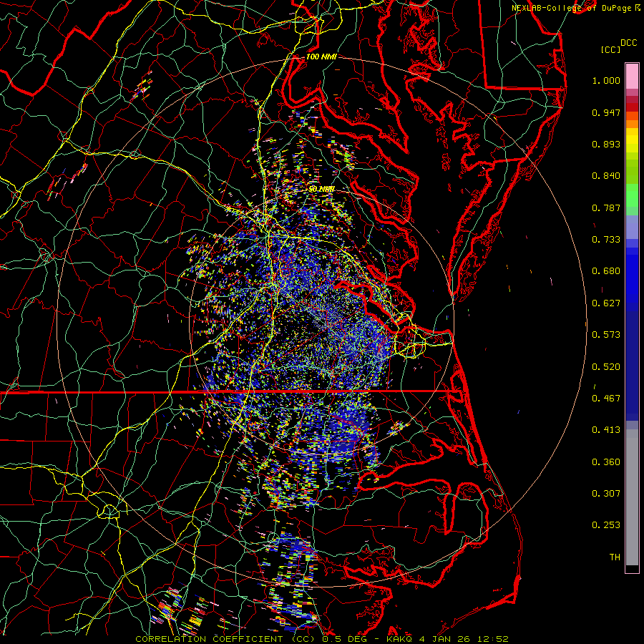This screenshot has width=644, height=644.
Task: Click the 0.627 legend value
Action: tap(606, 303)
